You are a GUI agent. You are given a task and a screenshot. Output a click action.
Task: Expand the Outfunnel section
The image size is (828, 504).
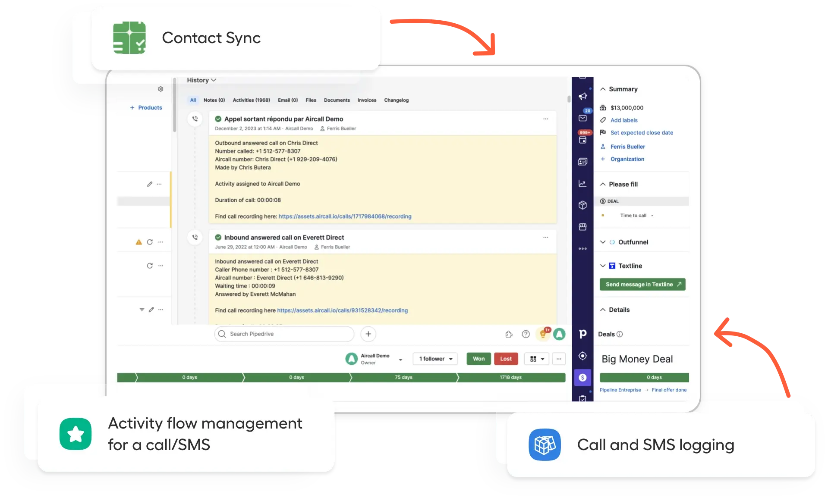coord(603,242)
